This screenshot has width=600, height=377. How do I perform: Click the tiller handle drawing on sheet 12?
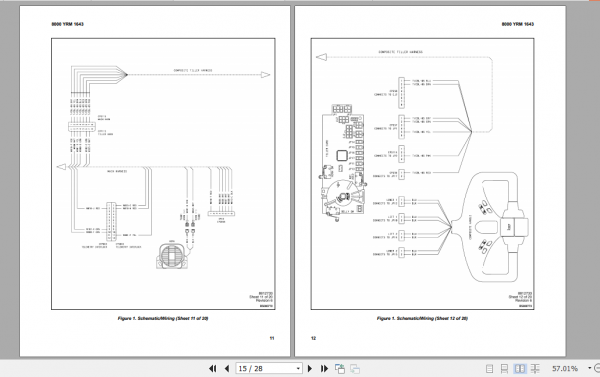coord(490,227)
